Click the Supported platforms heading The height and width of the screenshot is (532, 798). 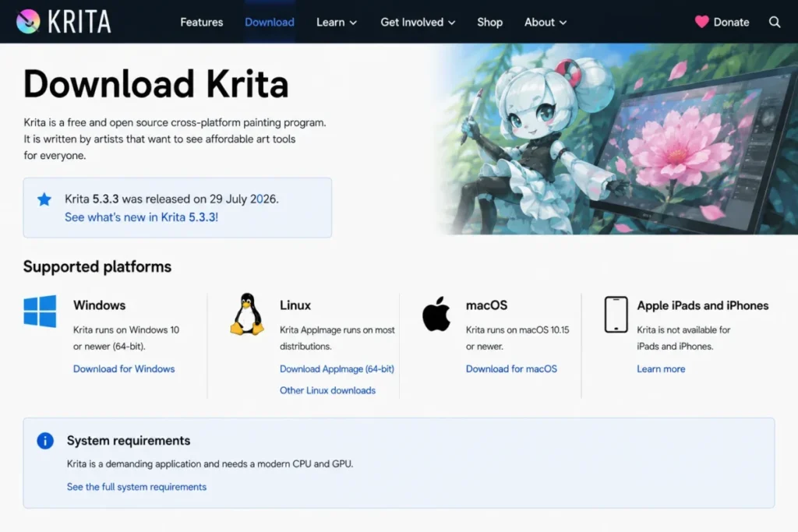click(x=97, y=266)
